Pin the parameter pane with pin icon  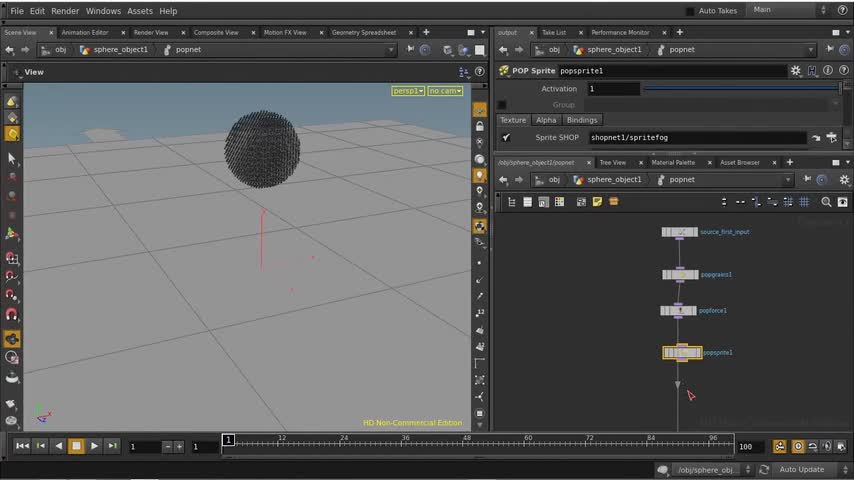[829, 50]
